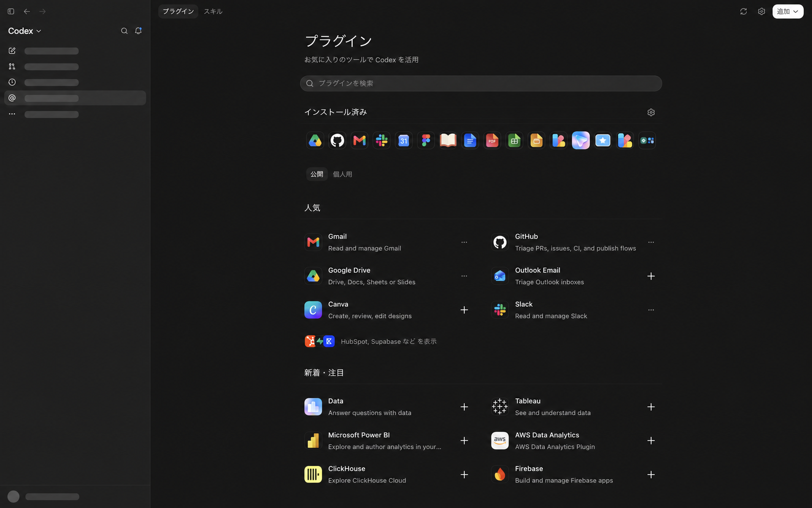
Task: Open the ClickHouse plugin entry
Action: (387, 475)
